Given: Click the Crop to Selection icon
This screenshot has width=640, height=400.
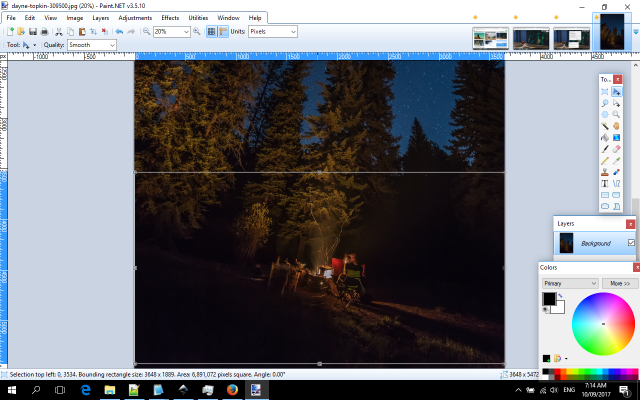Looking at the screenshot, I should pos(93,31).
